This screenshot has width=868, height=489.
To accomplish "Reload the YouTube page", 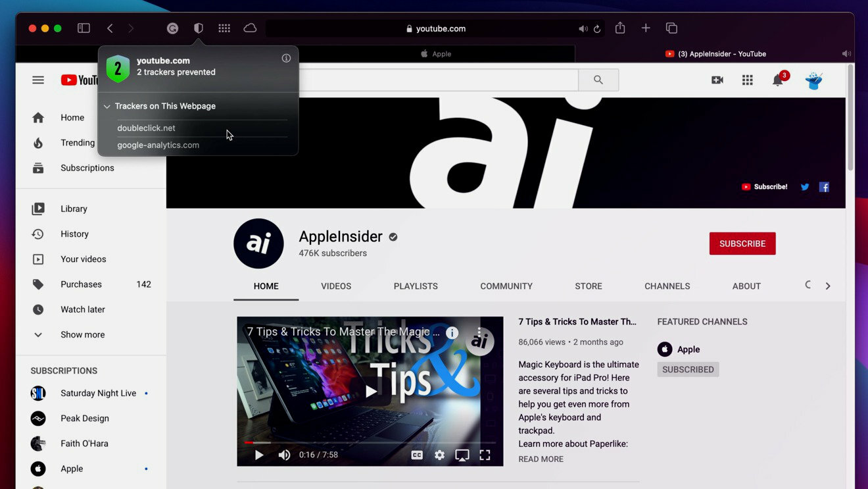I will (597, 29).
